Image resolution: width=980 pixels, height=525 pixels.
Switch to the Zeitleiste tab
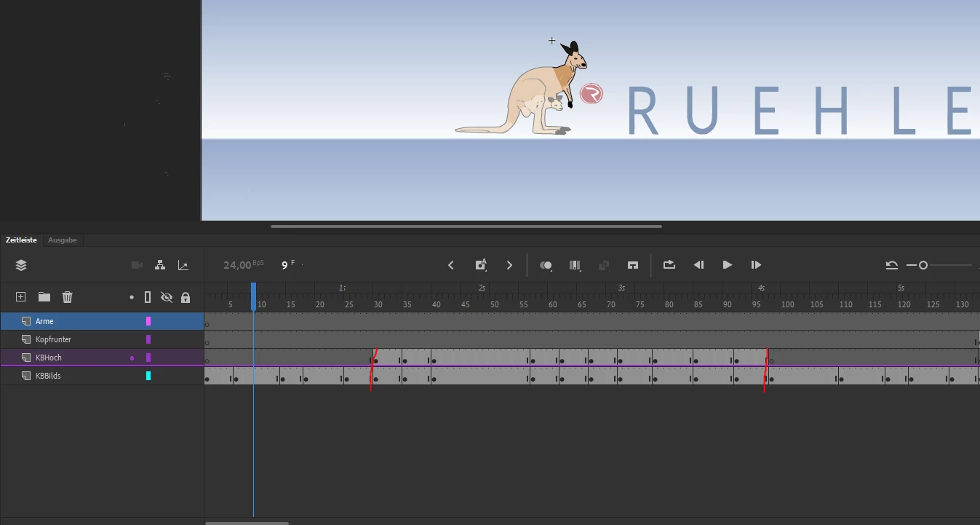pyautogui.click(x=21, y=240)
